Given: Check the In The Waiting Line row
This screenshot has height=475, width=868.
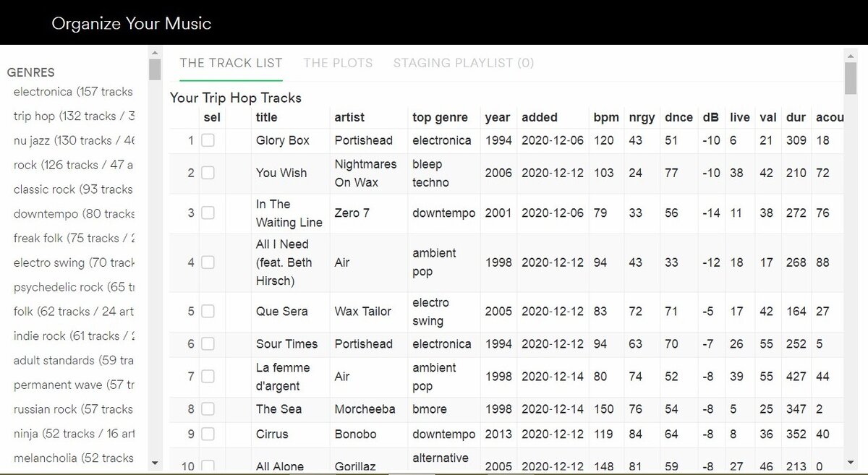Looking at the screenshot, I should tap(208, 213).
